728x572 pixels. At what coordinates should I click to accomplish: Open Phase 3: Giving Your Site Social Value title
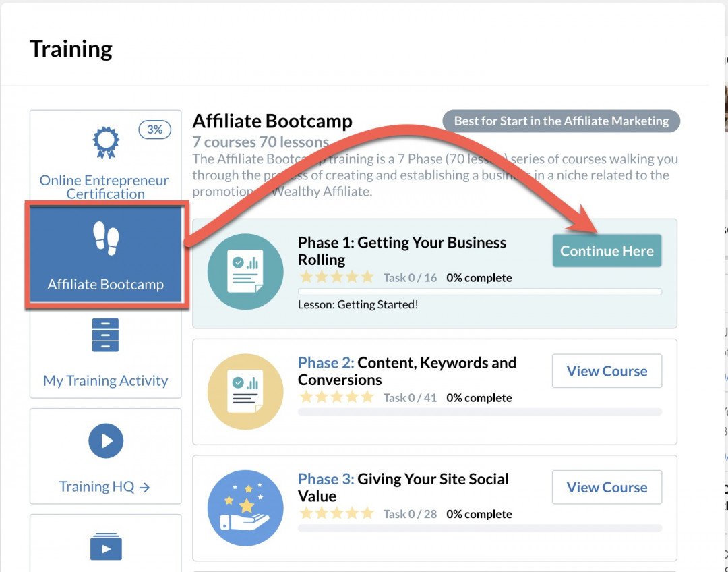(403, 487)
